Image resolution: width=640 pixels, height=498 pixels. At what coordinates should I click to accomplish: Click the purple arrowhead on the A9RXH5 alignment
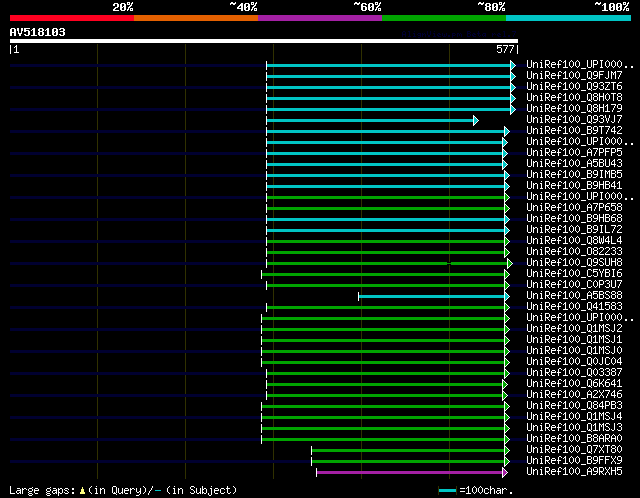tap(505, 472)
